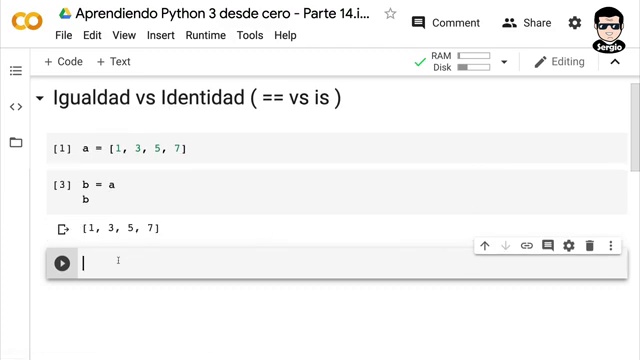
Task: Open the Edit menu
Action: (92, 36)
